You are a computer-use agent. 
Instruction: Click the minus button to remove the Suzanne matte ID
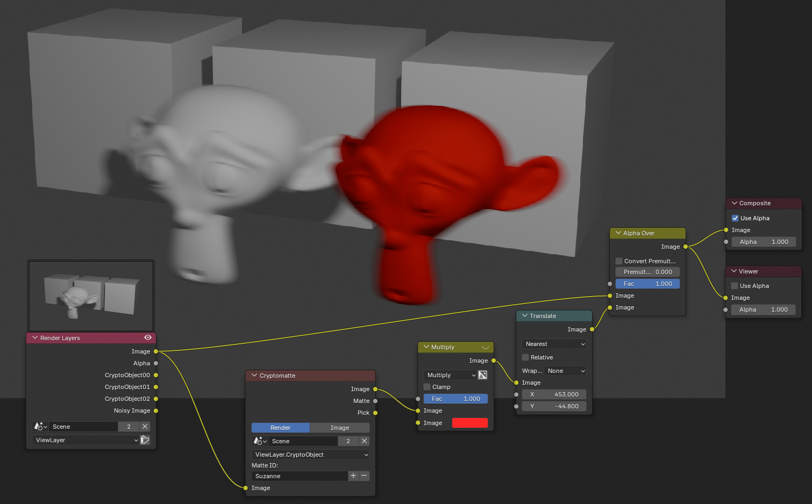pyautogui.click(x=364, y=476)
